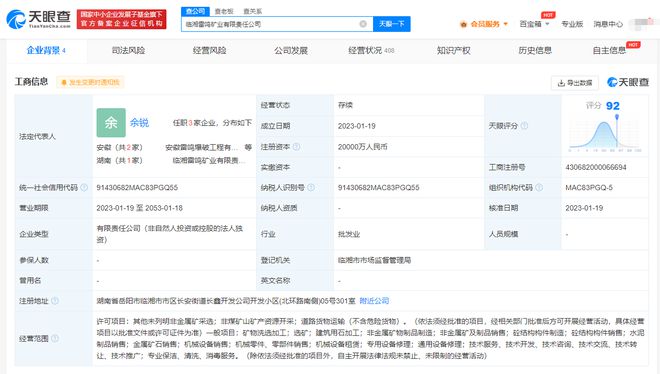Switch to the 知识产权 tab
This screenshot has height=374, width=660.
tap(453, 50)
